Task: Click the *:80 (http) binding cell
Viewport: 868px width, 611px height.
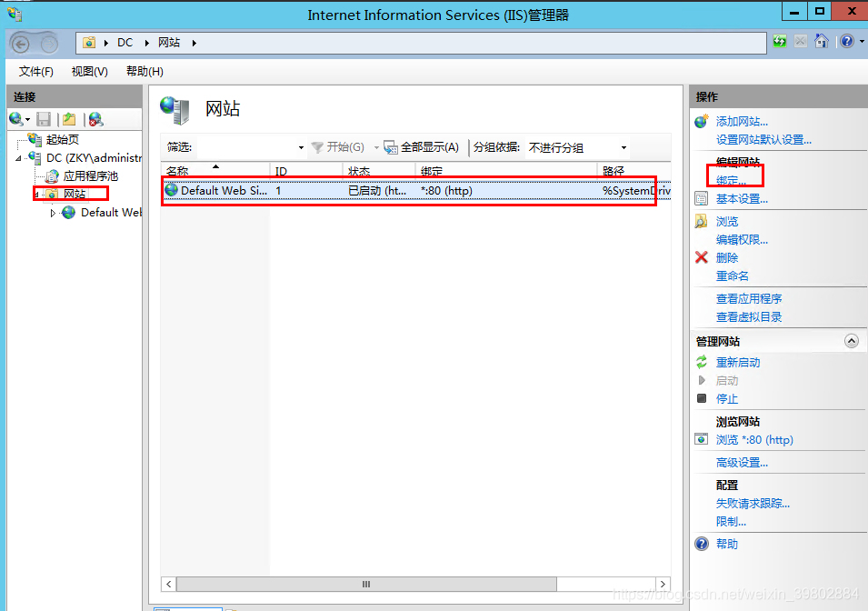Action: pyautogui.click(x=446, y=191)
